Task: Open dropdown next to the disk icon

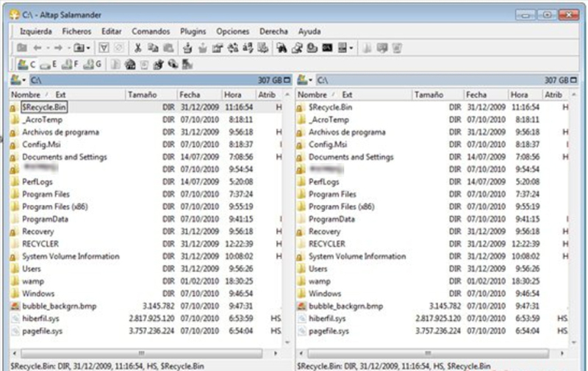Action: click(x=351, y=48)
